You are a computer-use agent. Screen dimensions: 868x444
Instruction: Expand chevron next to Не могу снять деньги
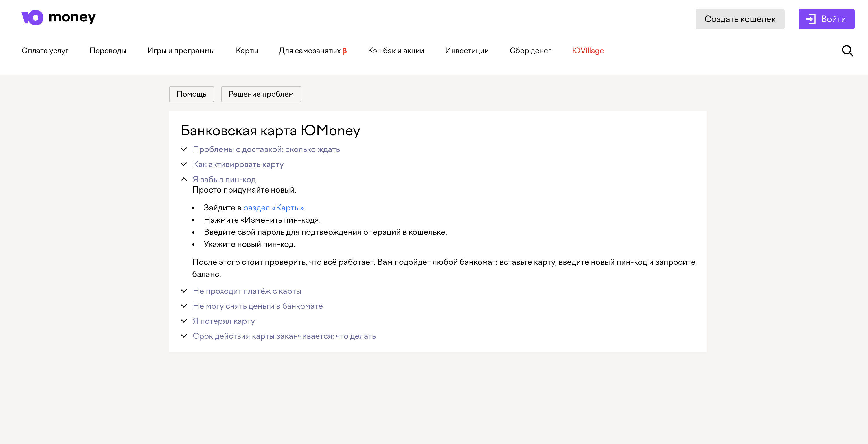click(184, 306)
